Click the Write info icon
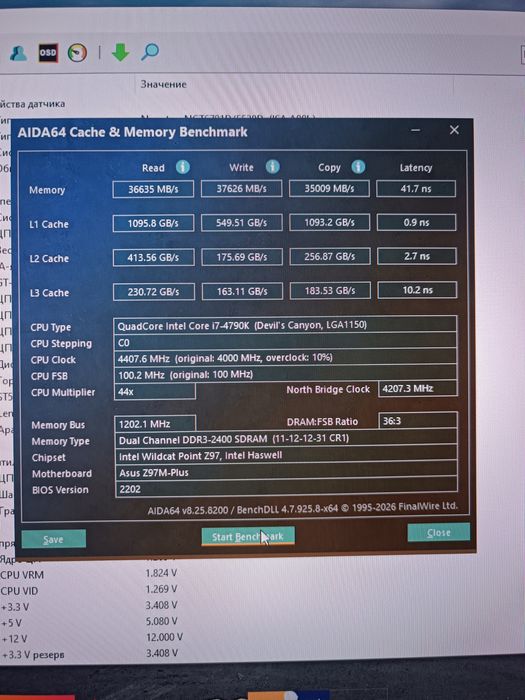The image size is (525, 700). [272, 167]
